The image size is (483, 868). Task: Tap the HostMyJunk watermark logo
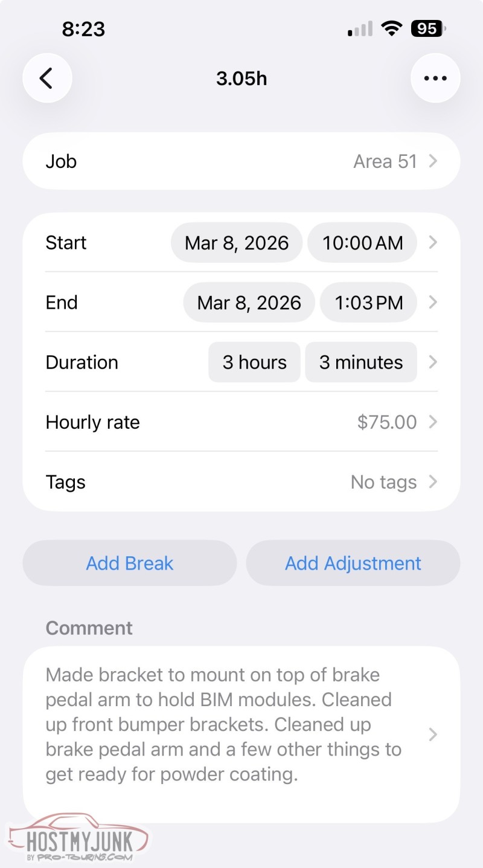[78, 838]
